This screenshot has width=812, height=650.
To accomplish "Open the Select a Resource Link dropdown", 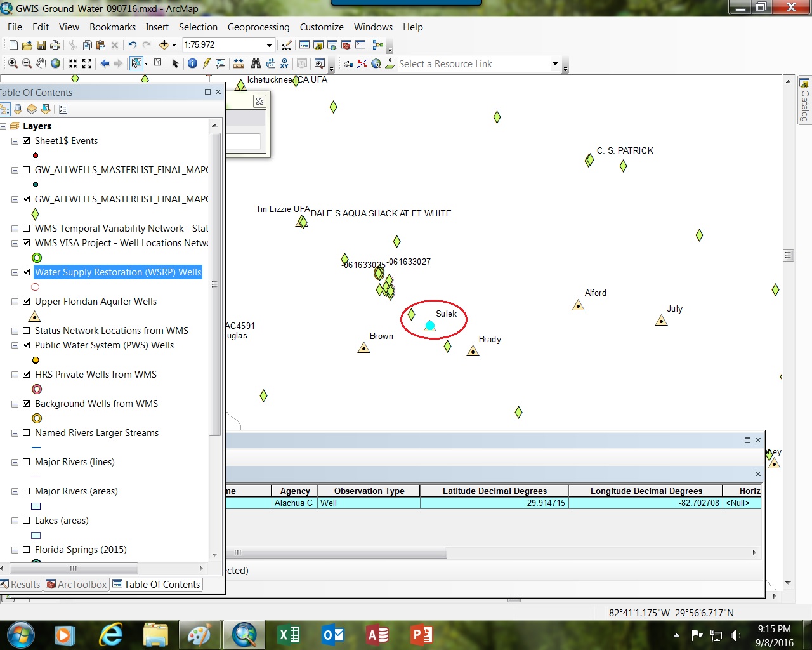I will pos(556,64).
